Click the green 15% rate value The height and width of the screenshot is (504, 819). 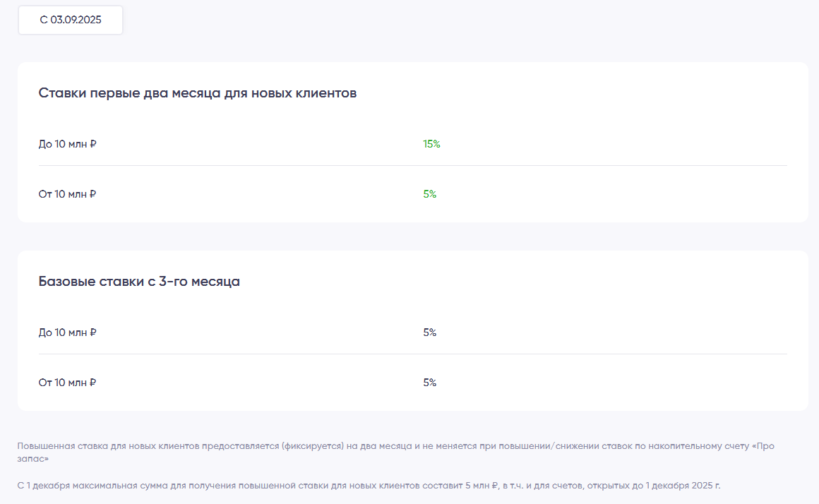coord(431,144)
